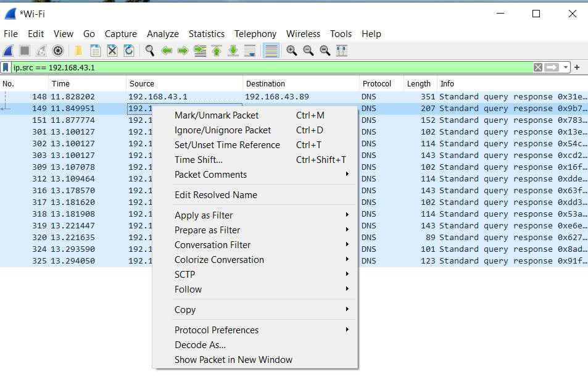The width and height of the screenshot is (588, 387).
Task: Open the File menu
Action: click(x=11, y=34)
